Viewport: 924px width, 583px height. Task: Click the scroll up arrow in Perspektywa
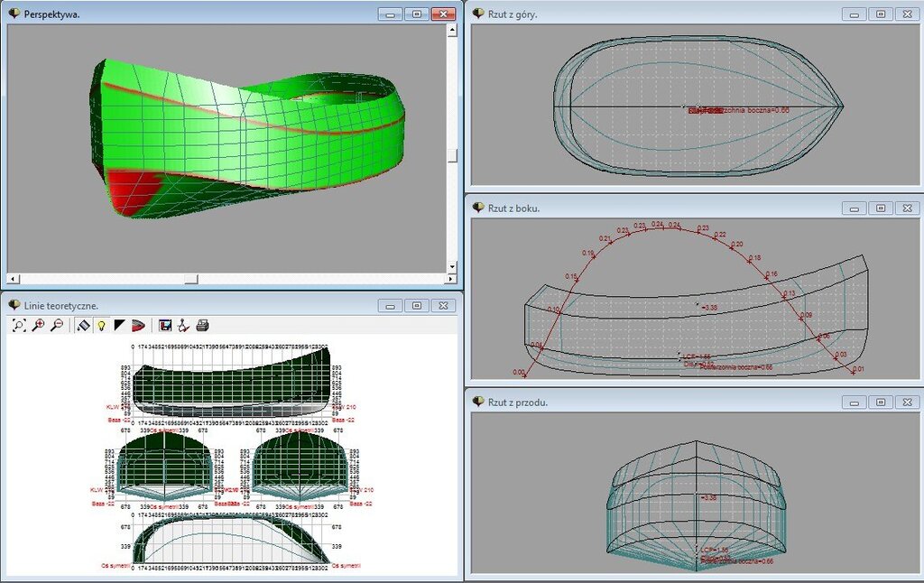click(x=452, y=31)
